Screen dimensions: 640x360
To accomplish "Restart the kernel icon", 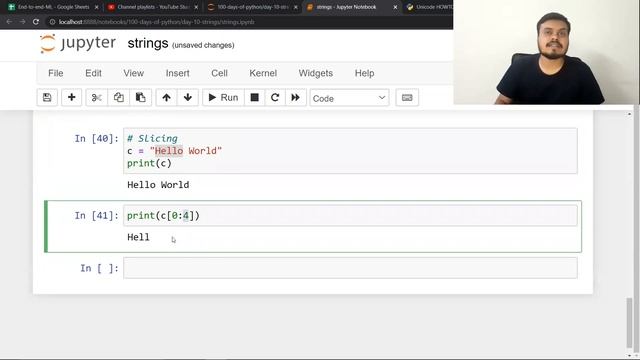I will [275, 98].
